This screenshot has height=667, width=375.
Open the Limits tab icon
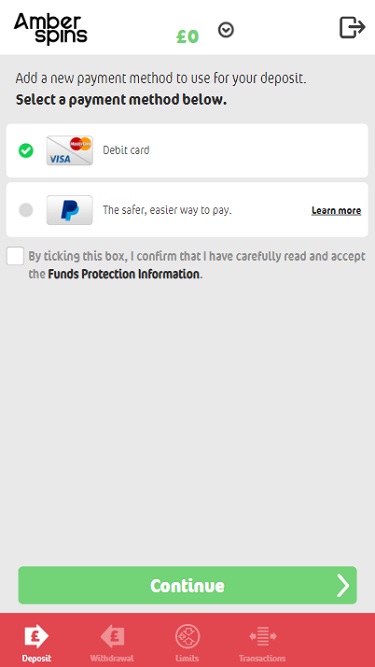[x=187, y=637]
